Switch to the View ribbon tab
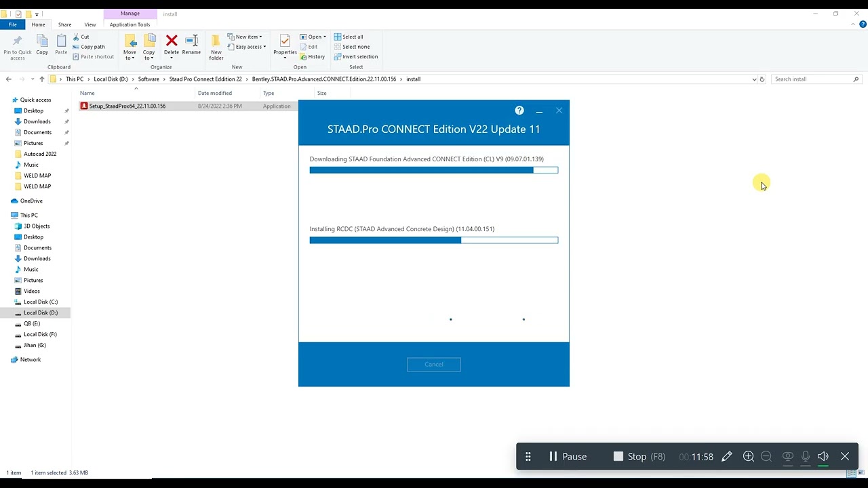 coord(90,24)
